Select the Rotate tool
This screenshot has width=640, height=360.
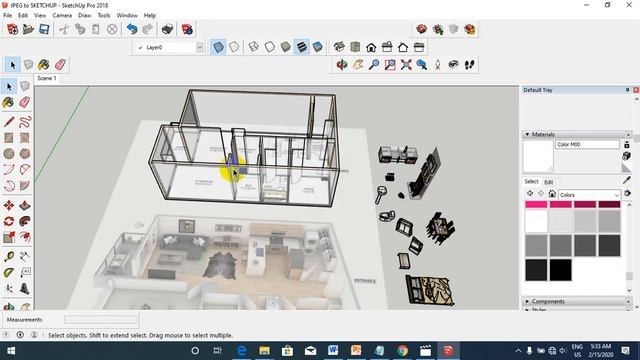(x=9, y=221)
